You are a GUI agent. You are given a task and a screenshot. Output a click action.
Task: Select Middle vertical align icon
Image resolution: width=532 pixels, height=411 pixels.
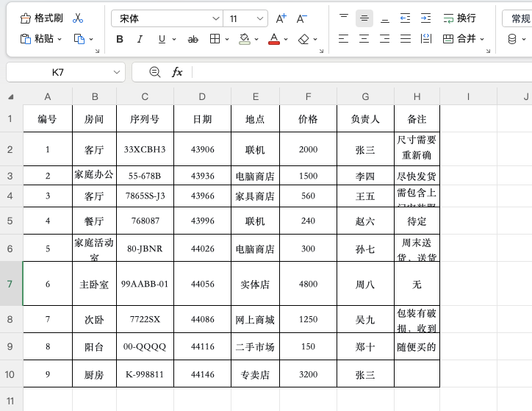click(x=364, y=18)
